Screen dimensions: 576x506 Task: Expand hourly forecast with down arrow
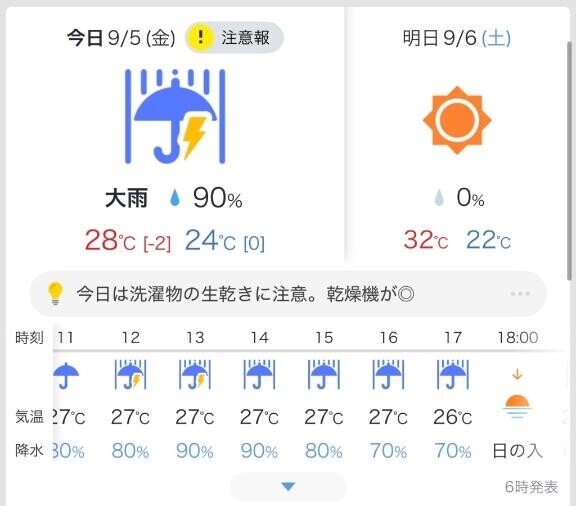pos(288,487)
